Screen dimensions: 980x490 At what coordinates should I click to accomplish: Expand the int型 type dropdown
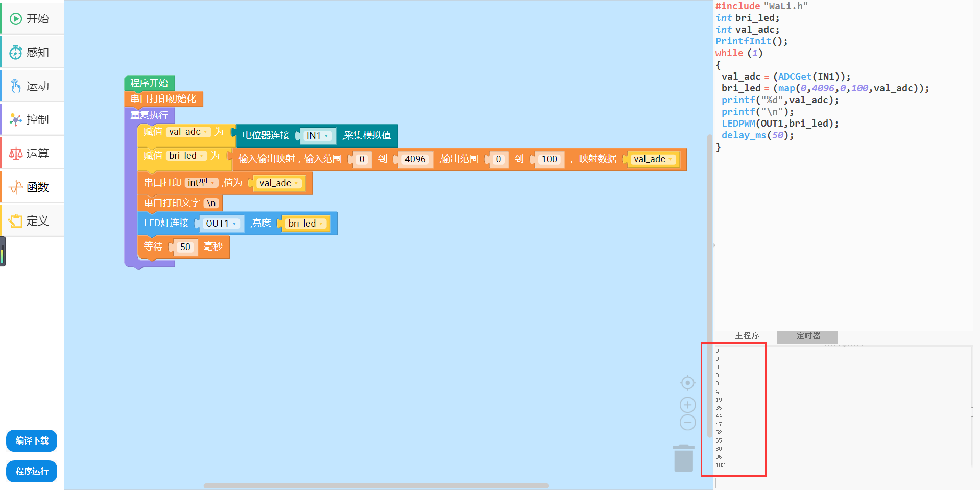tap(212, 183)
